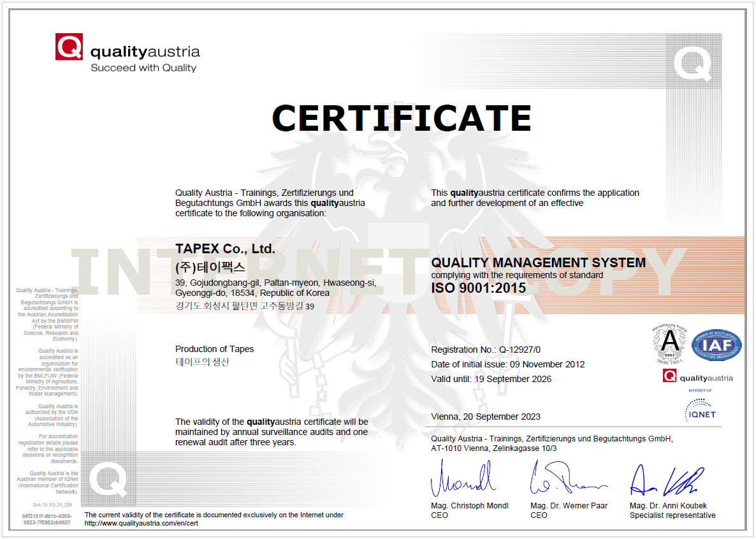Click the 'MEMBER OF' label above IQNET

point(700,390)
